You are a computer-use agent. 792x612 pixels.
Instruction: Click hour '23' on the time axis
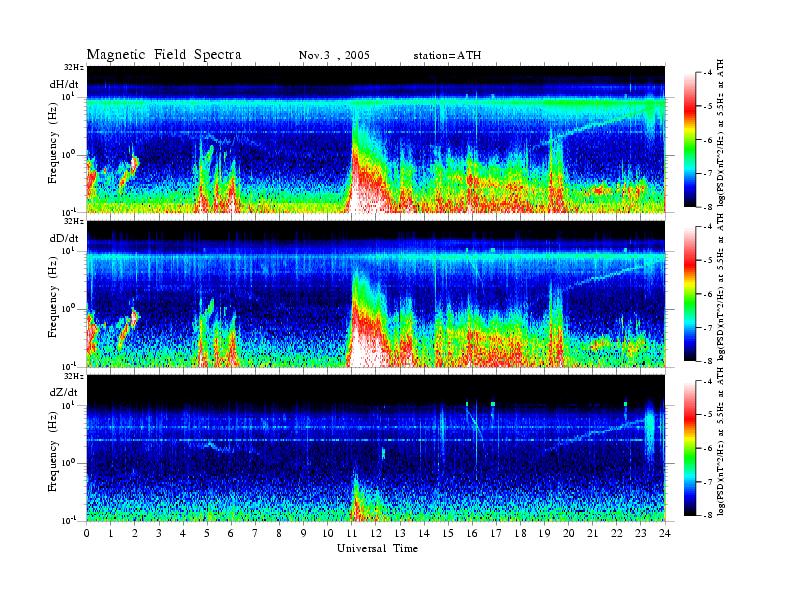point(640,534)
